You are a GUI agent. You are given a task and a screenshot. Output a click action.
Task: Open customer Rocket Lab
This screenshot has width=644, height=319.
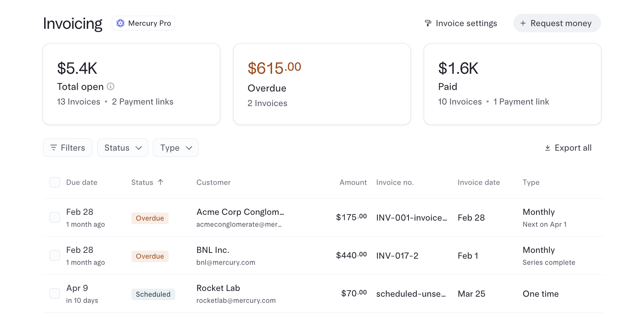pos(218,288)
